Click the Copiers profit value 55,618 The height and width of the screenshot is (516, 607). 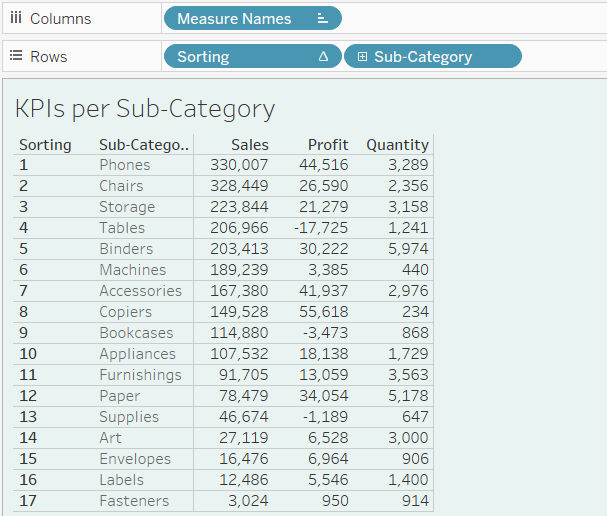(323, 312)
